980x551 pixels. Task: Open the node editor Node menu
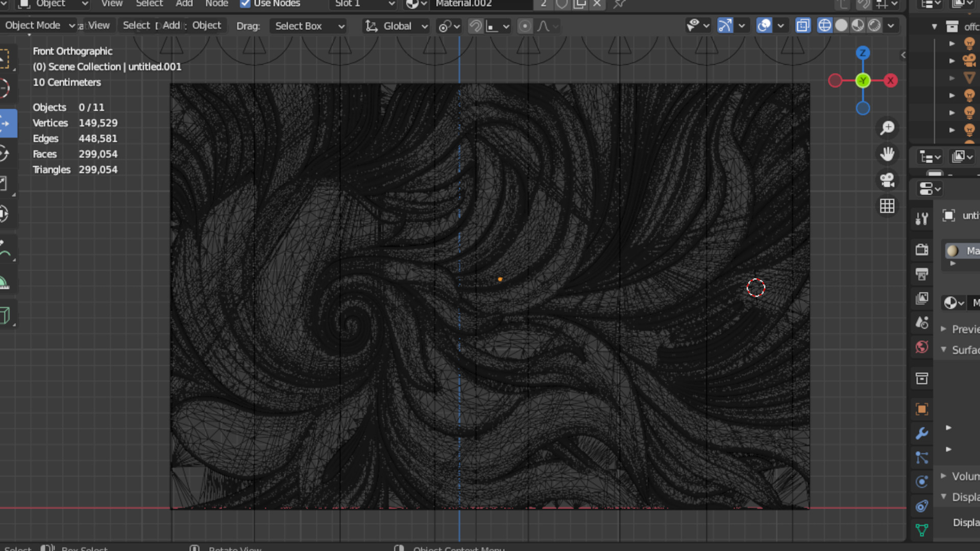(x=216, y=4)
